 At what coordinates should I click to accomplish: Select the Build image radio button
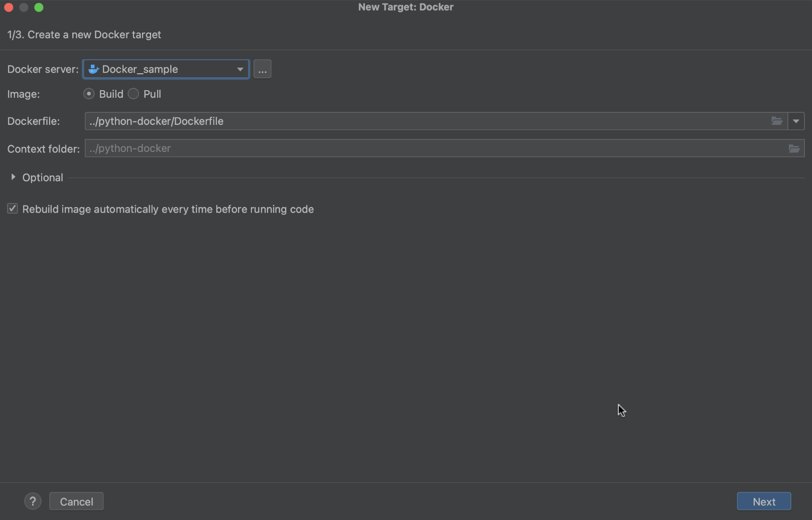click(89, 94)
